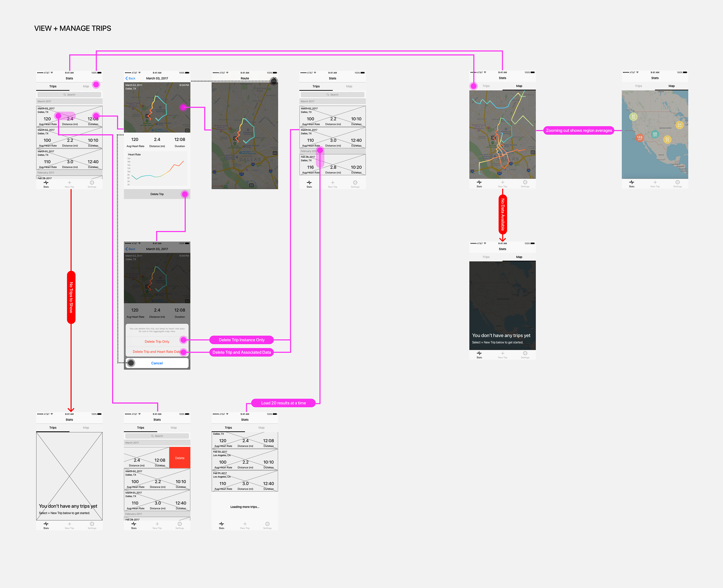Select the 81 BPM region marker

[x=633, y=116]
